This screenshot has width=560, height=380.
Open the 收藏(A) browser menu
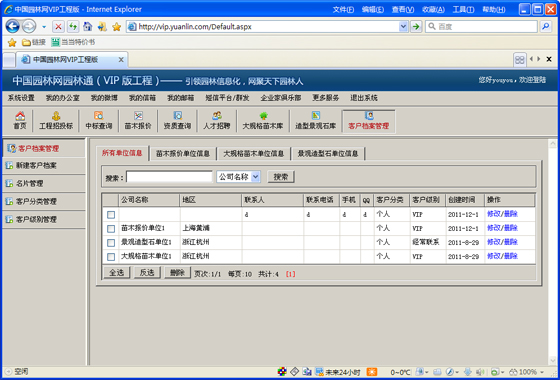coord(433,10)
